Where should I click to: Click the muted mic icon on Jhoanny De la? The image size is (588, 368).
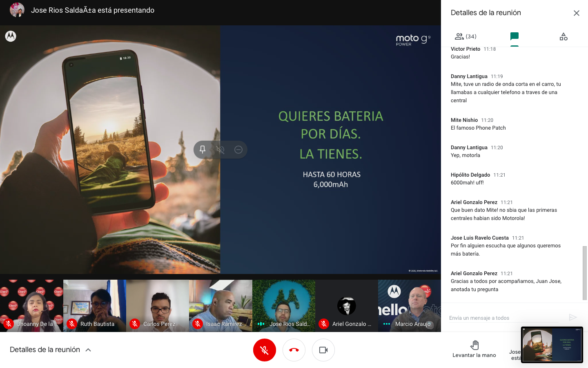[9, 324]
